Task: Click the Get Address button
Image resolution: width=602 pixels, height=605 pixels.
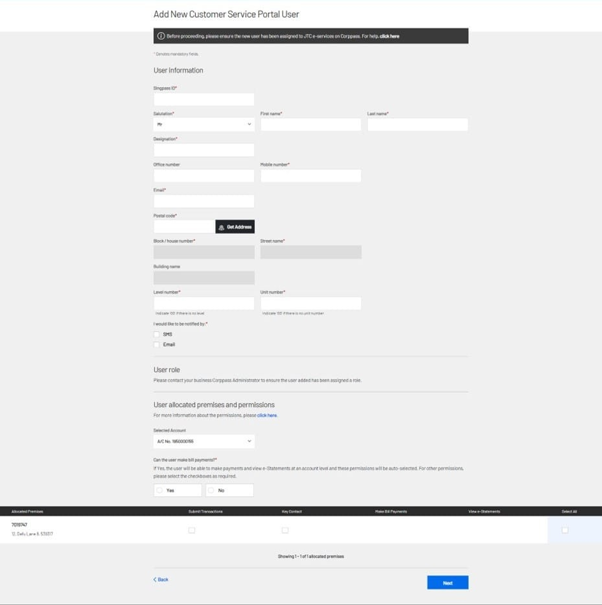Action: pos(235,226)
